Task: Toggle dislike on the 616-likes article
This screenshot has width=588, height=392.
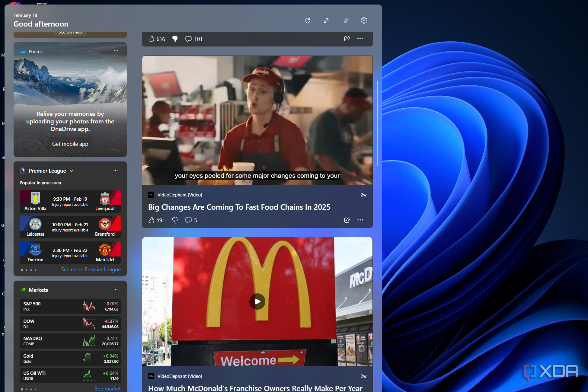Action: tap(175, 39)
